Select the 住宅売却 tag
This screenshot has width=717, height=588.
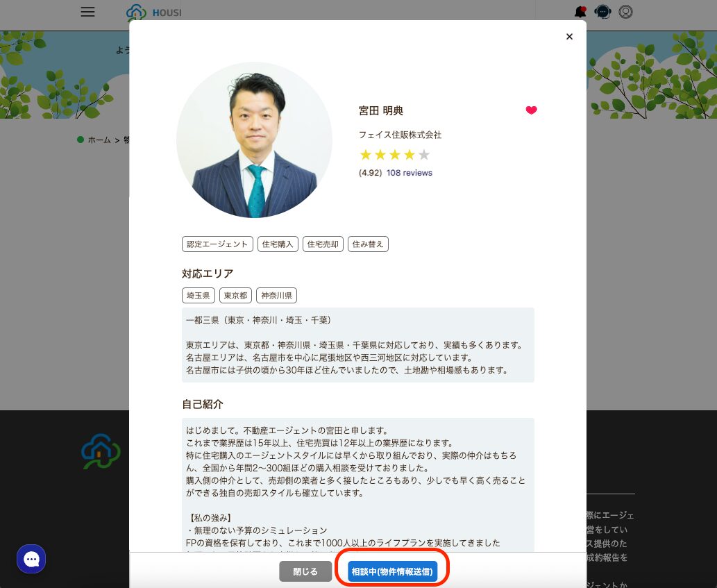tap(323, 244)
